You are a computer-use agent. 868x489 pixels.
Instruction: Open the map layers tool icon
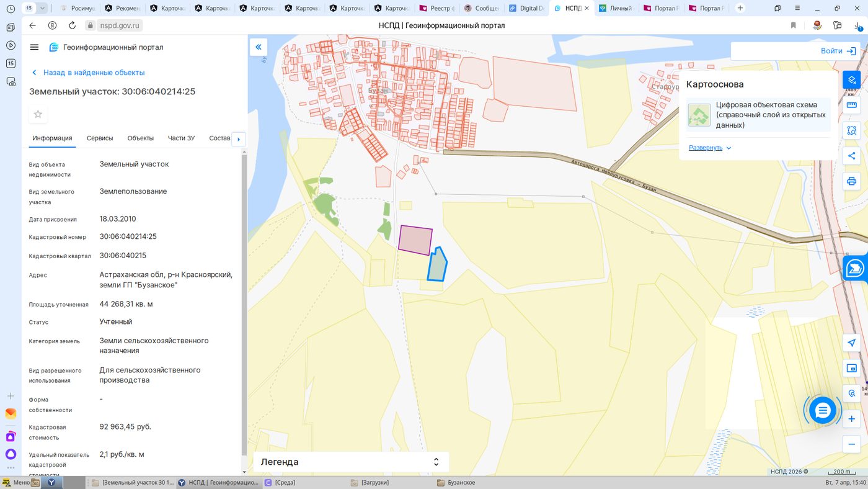tap(852, 79)
